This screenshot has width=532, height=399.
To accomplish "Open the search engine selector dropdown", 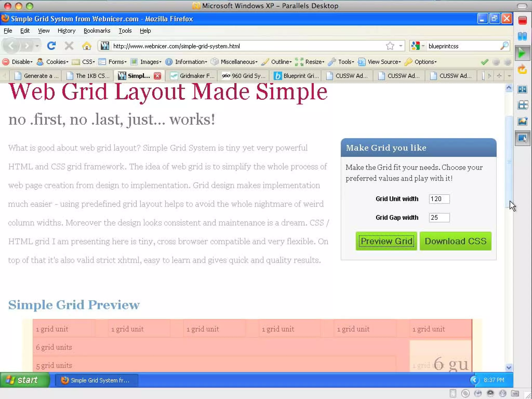I will coord(418,46).
